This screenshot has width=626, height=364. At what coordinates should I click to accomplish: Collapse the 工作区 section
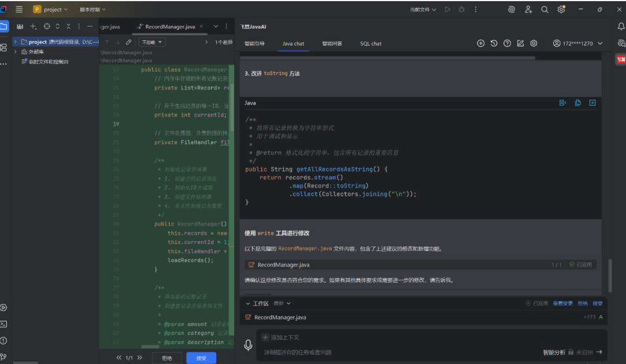click(x=248, y=303)
